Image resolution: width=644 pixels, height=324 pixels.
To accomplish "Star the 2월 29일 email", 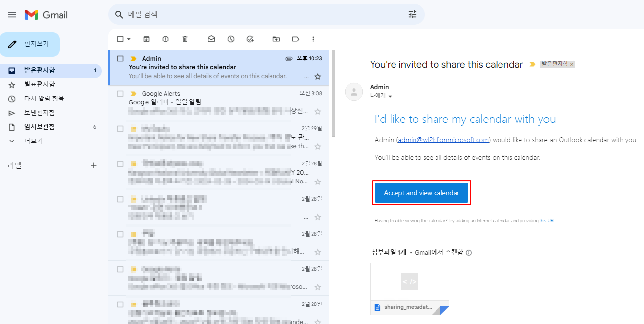I will point(318,147).
